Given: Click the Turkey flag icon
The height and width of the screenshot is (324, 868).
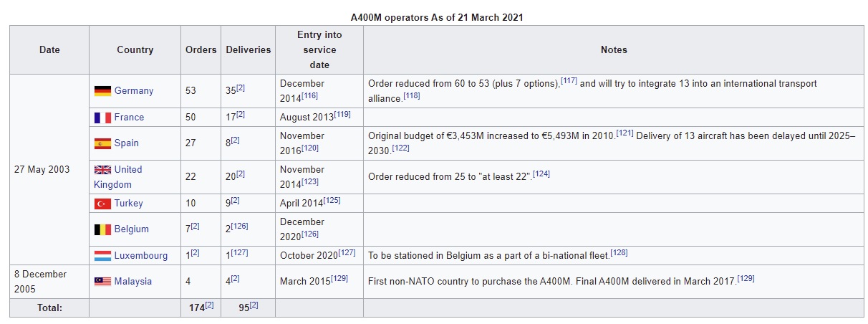Looking at the screenshot, I should click(x=102, y=204).
